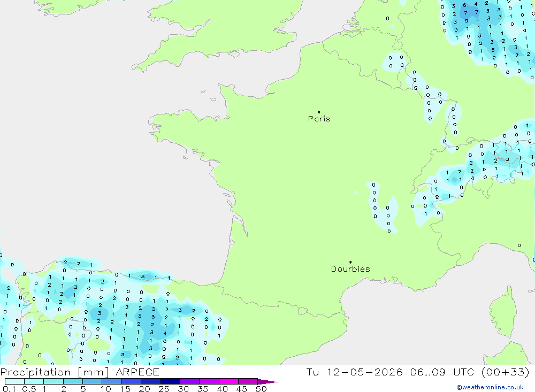The width and height of the screenshot is (535, 392).
Task: Select the 0.1–0.5 mm legend swatch
Action: coord(14,381)
